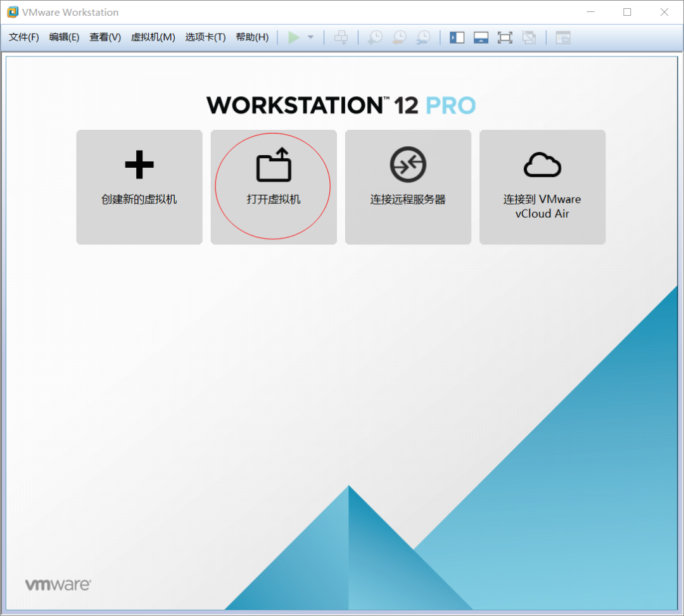
Task: Toggle the thumbnail bar view icon
Action: tap(481, 37)
